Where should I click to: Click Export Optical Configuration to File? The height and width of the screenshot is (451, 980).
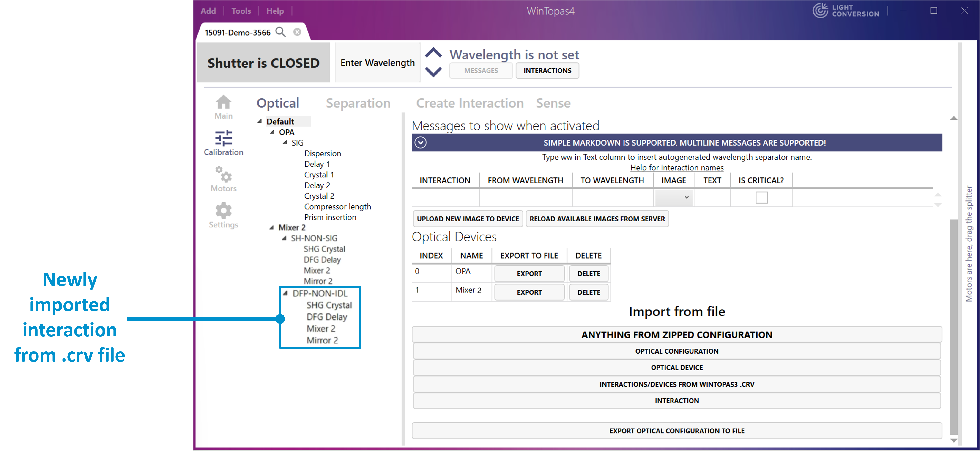click(677, 430)
